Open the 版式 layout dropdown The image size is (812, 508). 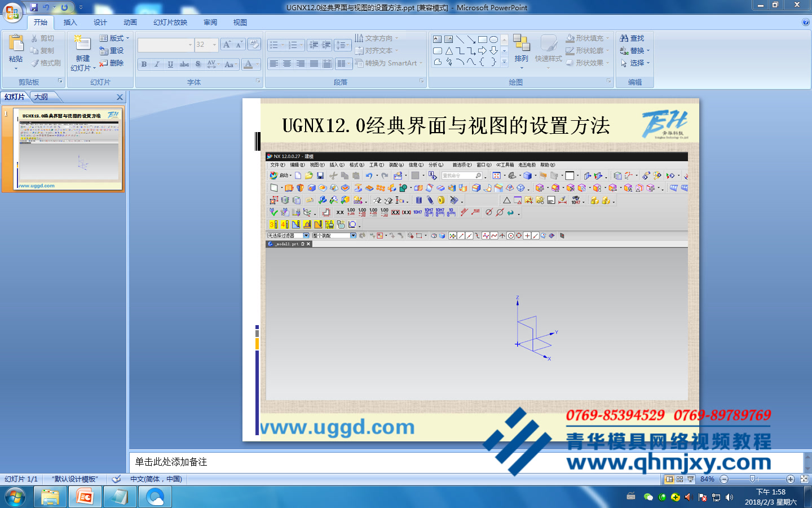pos(114,38)
